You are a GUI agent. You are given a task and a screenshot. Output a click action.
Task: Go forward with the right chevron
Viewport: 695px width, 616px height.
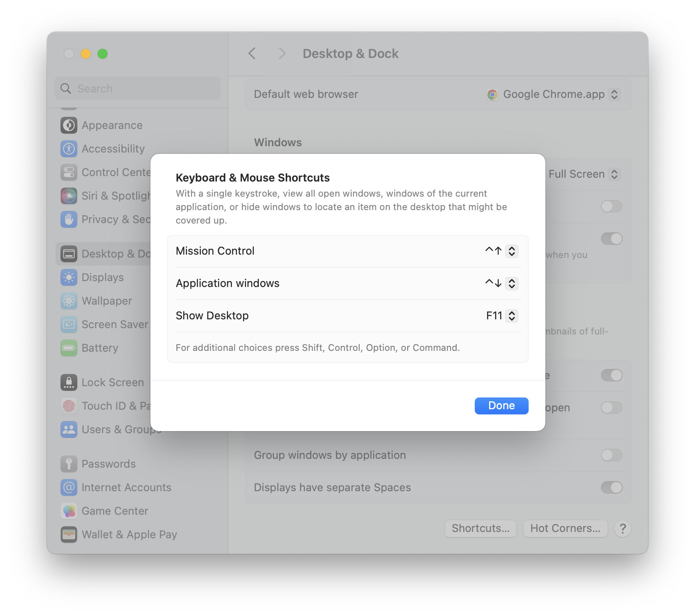(x=282, y=54)
